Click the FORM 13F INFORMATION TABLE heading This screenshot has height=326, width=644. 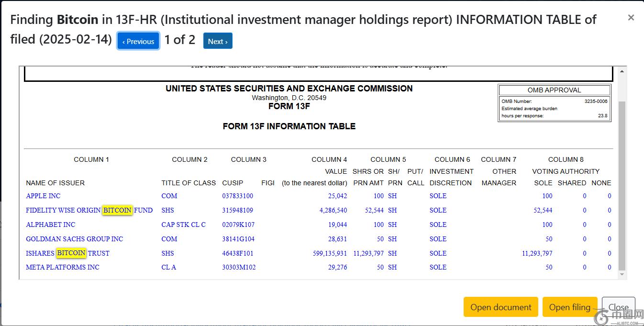289,126
